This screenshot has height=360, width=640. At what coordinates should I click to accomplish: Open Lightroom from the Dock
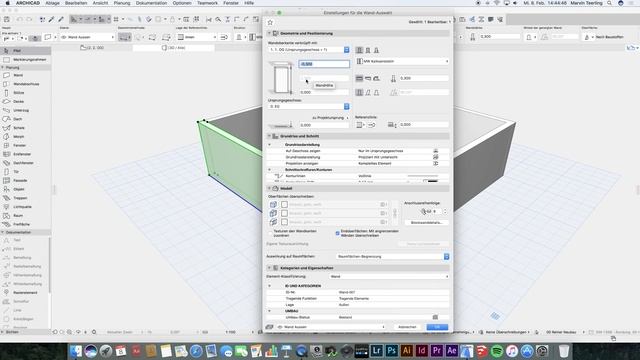[x=376, y=351]
